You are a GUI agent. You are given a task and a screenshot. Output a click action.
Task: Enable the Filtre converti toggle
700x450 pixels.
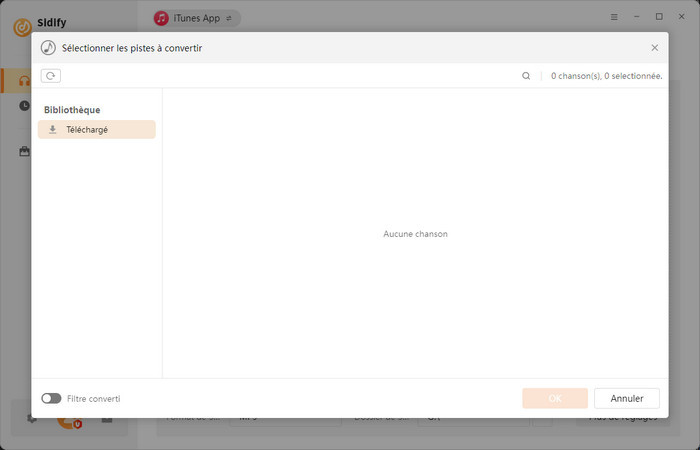tap(51, 398)
